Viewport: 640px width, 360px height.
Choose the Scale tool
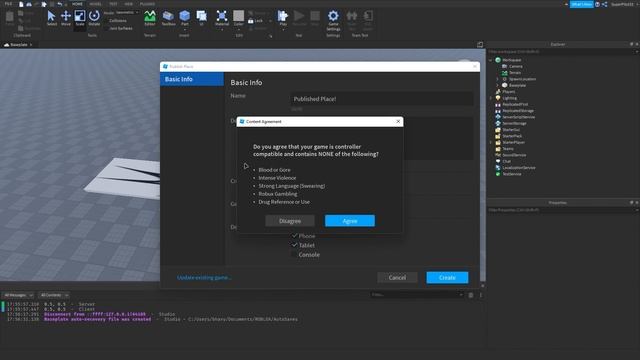(x=80, y=18)
